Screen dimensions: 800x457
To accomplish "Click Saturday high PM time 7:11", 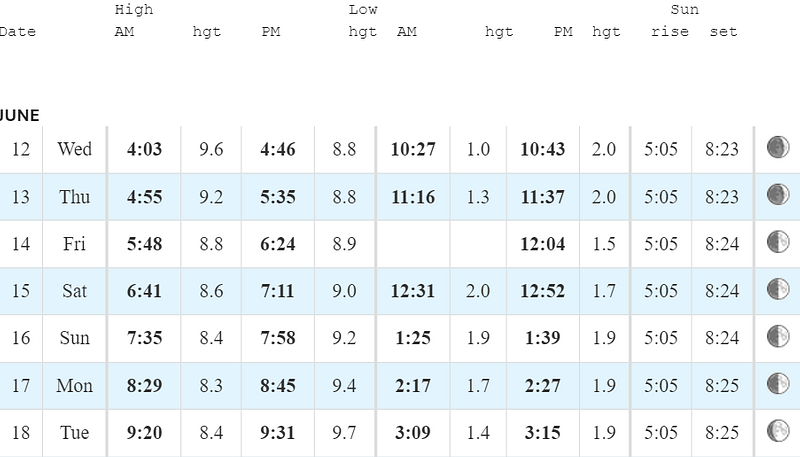I will tap(278, 291).
